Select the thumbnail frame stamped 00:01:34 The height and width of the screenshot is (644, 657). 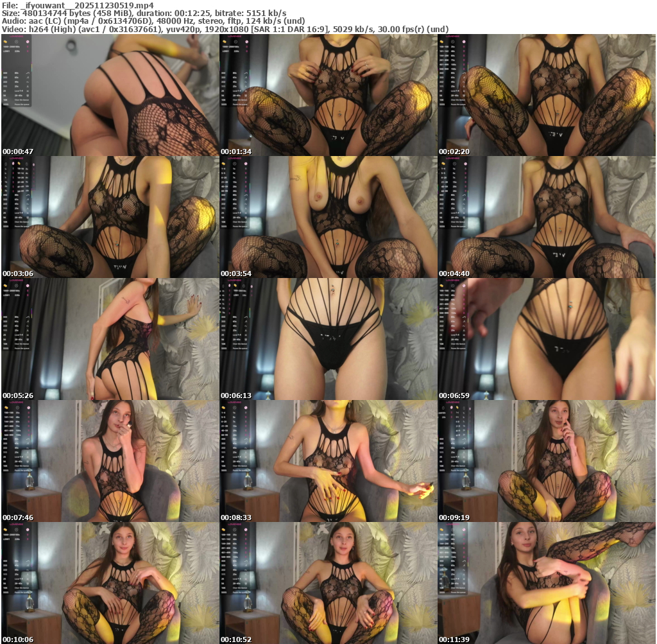328,95
